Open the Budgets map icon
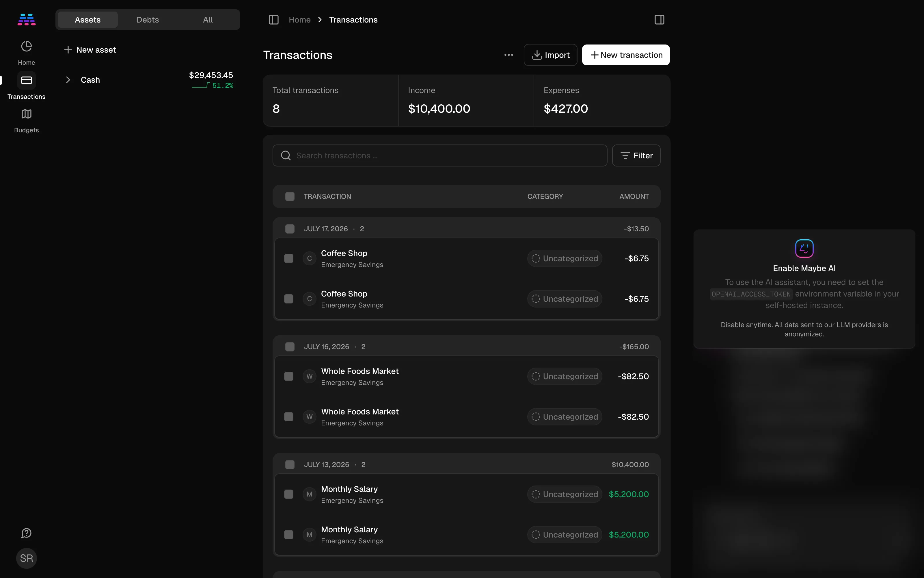This screenshot has height=578, width=924. (x=26, y=114)
